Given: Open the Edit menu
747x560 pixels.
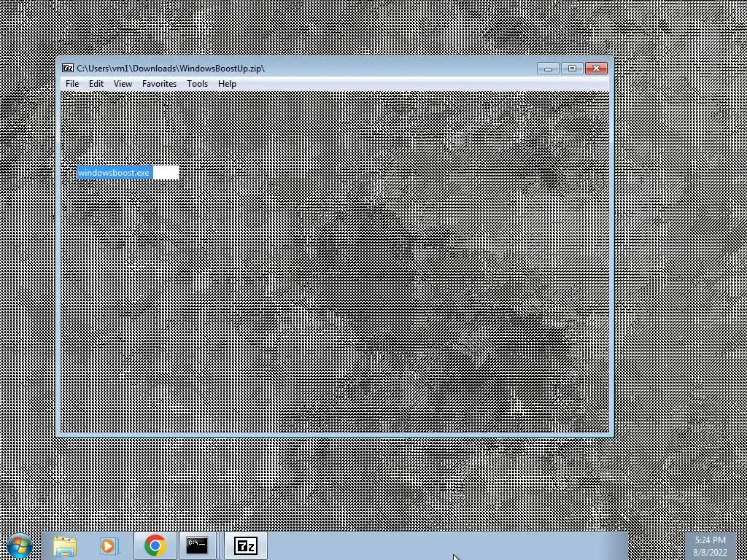Looking at the screenshot, I should pyautogui.click(x=96, y=84).
